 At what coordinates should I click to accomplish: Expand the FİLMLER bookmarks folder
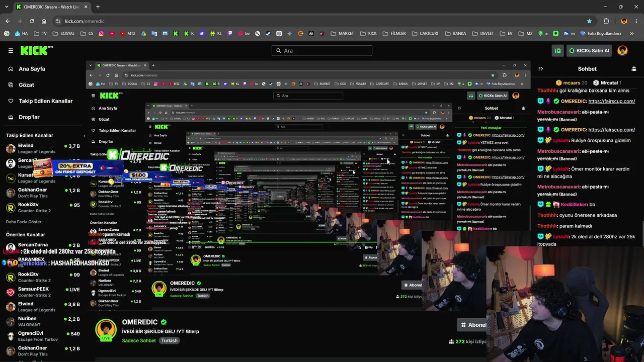[x=394, y=34]
